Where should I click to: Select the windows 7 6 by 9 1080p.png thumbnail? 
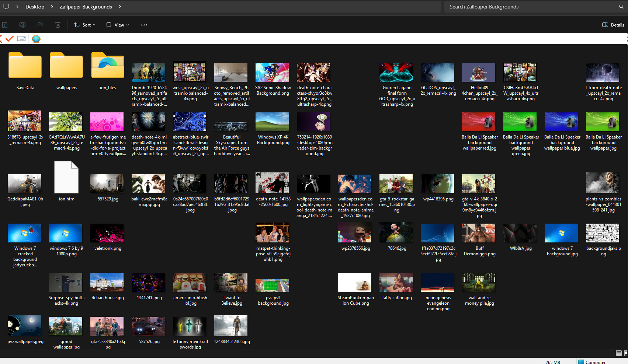pos(66,233)
